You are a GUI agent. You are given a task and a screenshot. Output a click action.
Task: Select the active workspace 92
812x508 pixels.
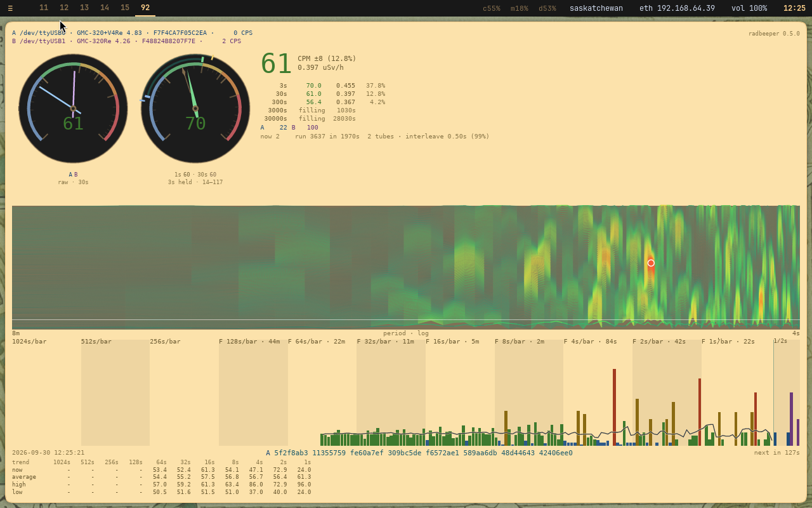click(x=145, y=8)
